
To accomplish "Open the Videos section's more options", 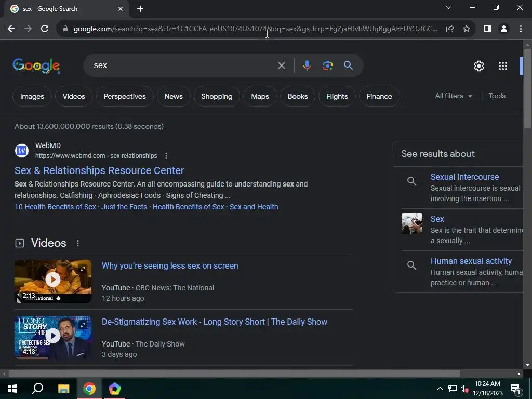I will (x=78, y=243).
